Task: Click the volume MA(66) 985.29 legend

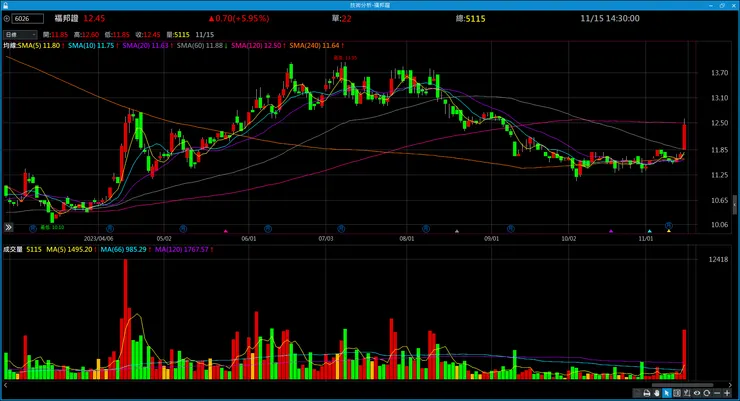Action: (125, 249)
